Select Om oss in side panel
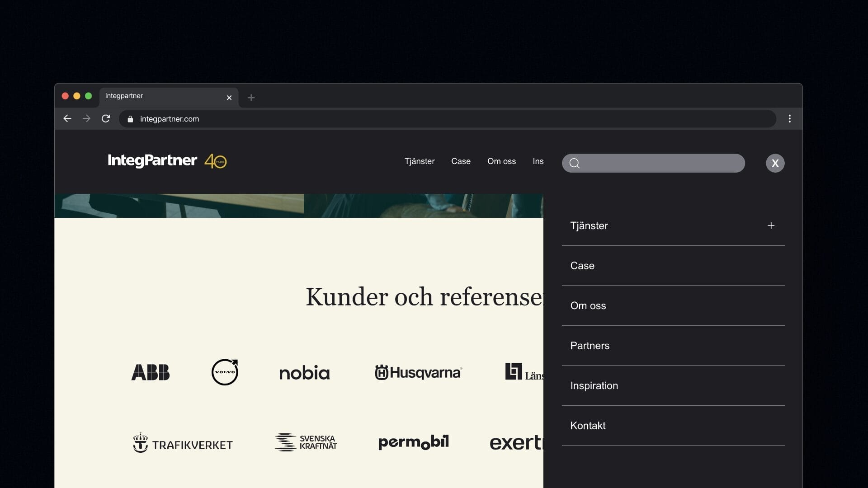 coord(588,306)
